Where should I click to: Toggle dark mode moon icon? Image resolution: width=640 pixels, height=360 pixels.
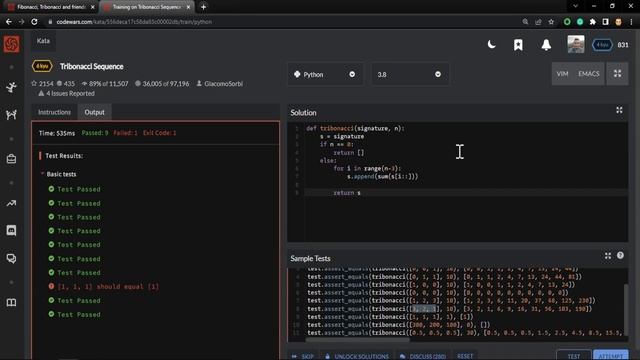pyautogui.click(x=491, y=44)
